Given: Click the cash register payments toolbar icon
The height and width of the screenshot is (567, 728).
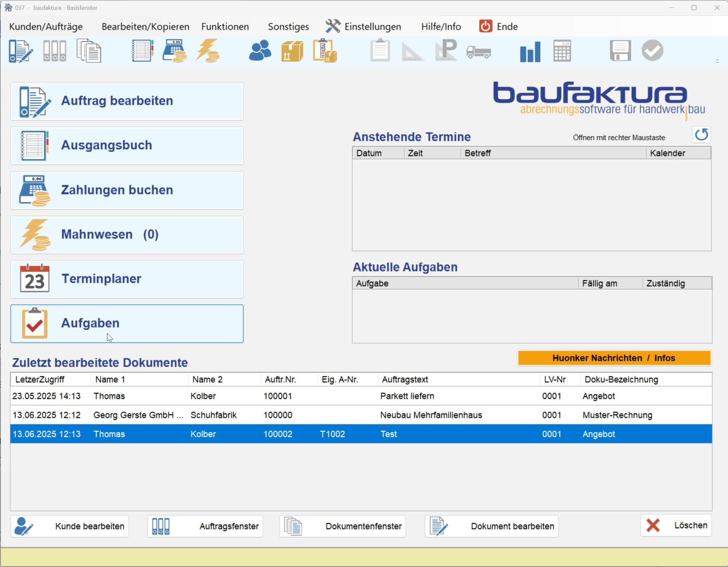Looking at the screenshot, I should tap(174, 51).
